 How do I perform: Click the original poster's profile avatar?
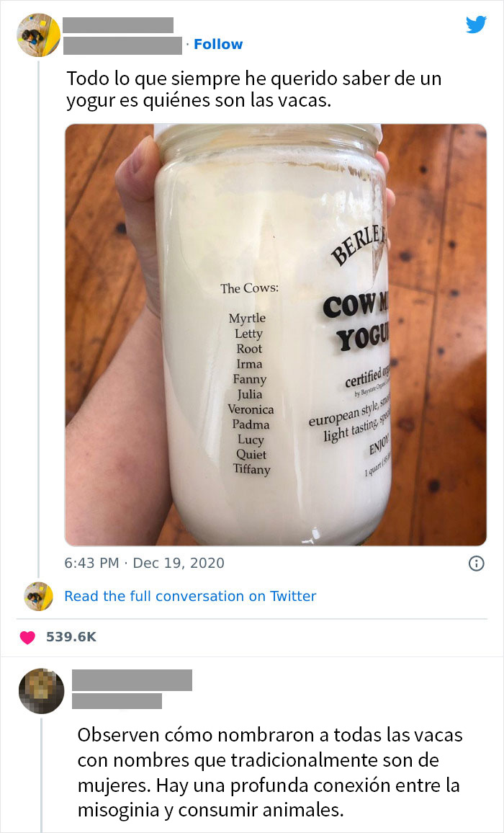(37, 34)
